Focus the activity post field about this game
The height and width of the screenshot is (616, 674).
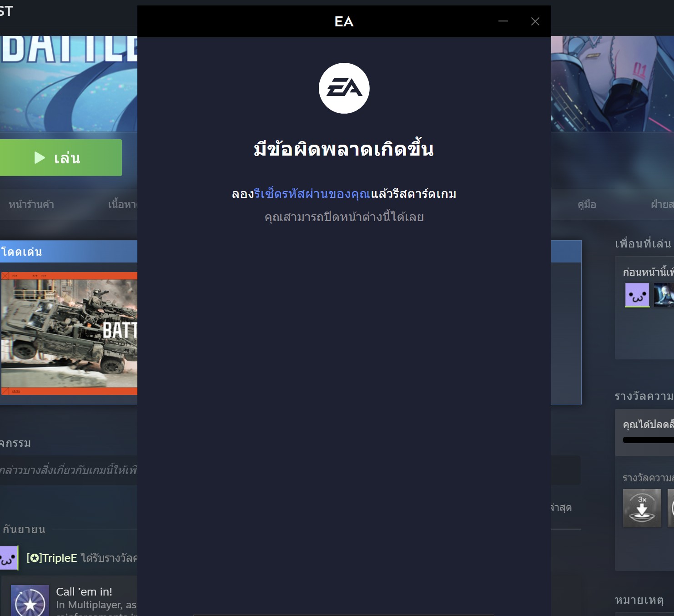tap(69, 470)
